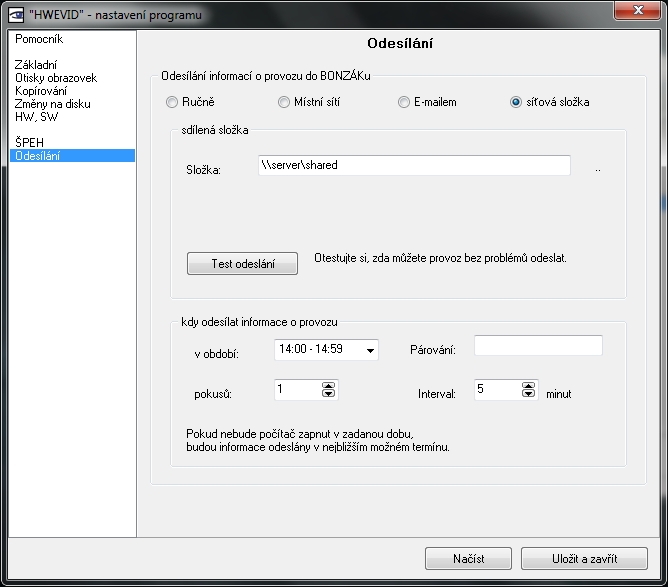Open the Kopírování settings page

coord(41,91)
